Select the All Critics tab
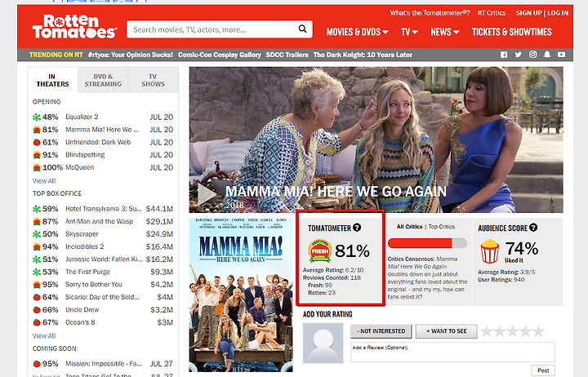 (x=409, y=227)
